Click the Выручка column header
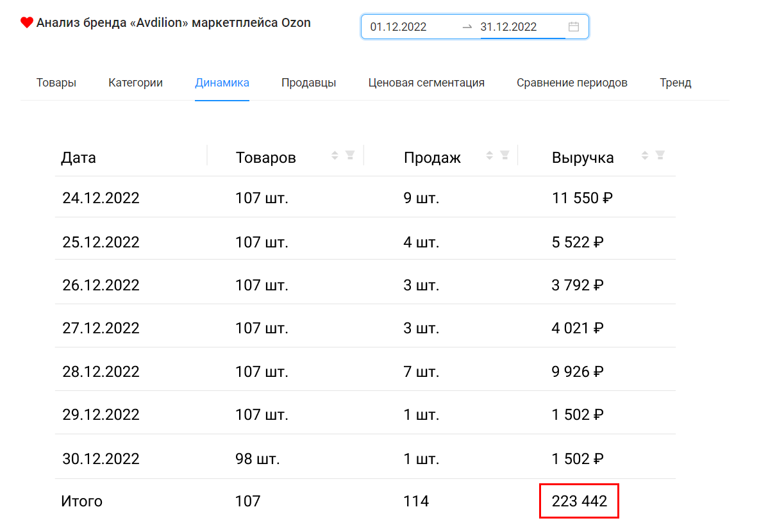Viewport: 768px width, 532px height. tap(583, 158)
